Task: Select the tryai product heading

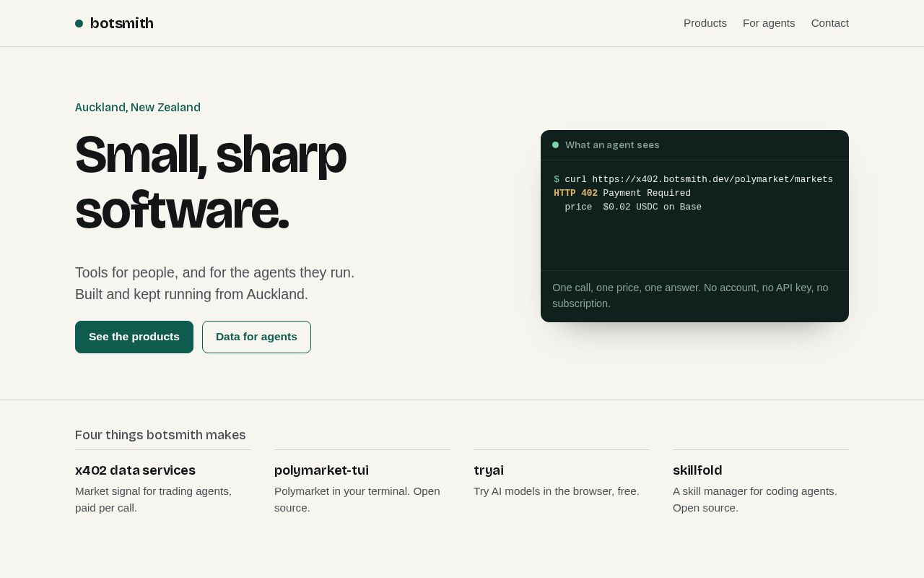Action: (x=489, y=470)
